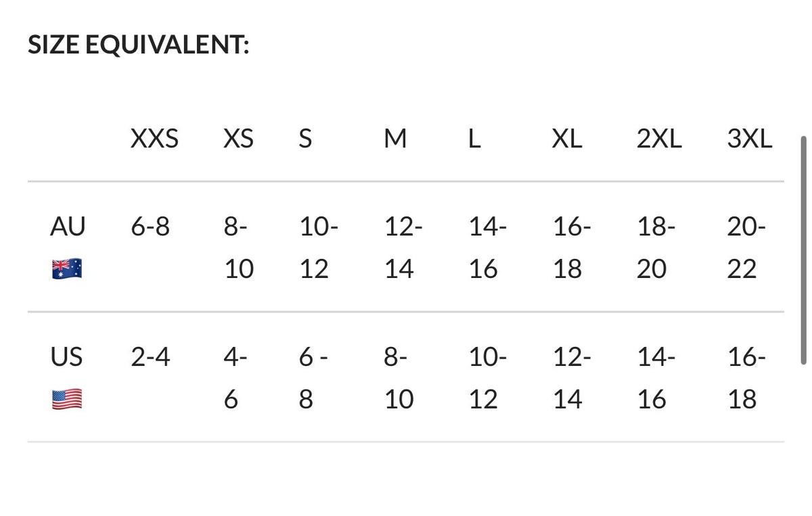Click the Australian flag icon

[67, 269]
